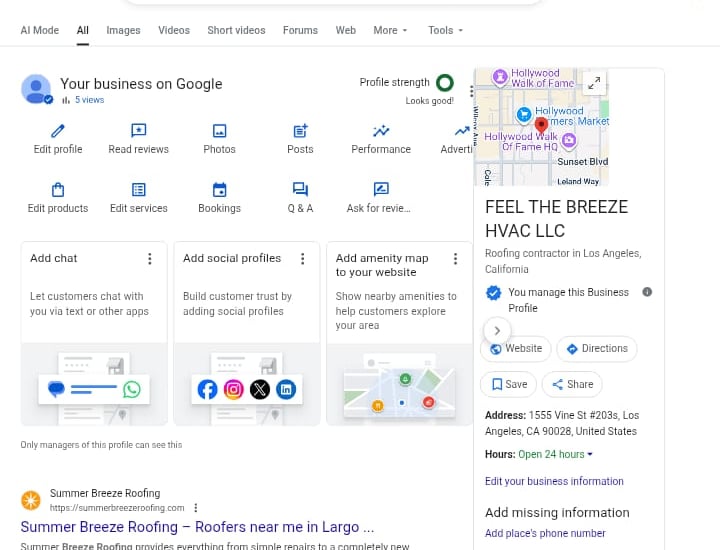The width and height of the screenshot is (720, 550).
Task: Click Edit your business information link
Action: (554, 481)
